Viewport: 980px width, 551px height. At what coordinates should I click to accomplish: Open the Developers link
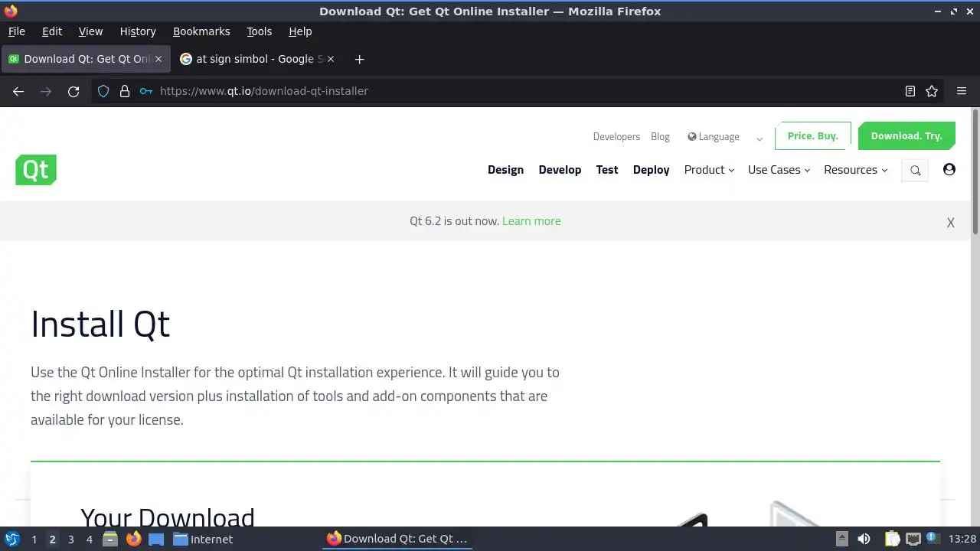point(616,137)
